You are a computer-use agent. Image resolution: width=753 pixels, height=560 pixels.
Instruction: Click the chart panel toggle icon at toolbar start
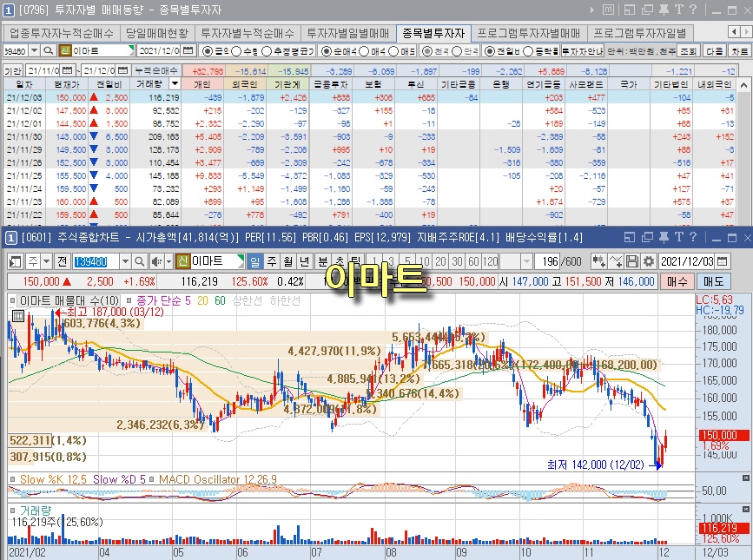(x=16, y=261)
